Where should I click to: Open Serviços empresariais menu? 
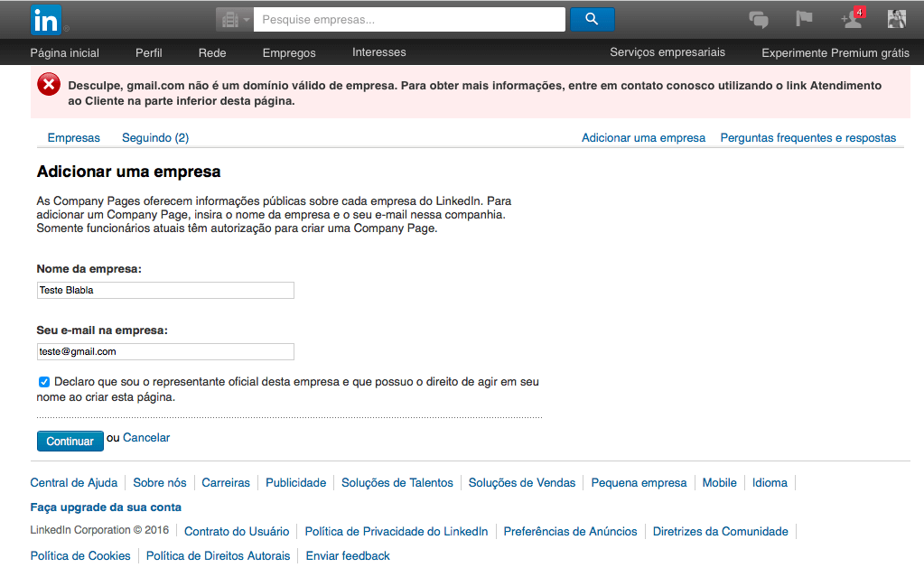(x=667, y=52)
